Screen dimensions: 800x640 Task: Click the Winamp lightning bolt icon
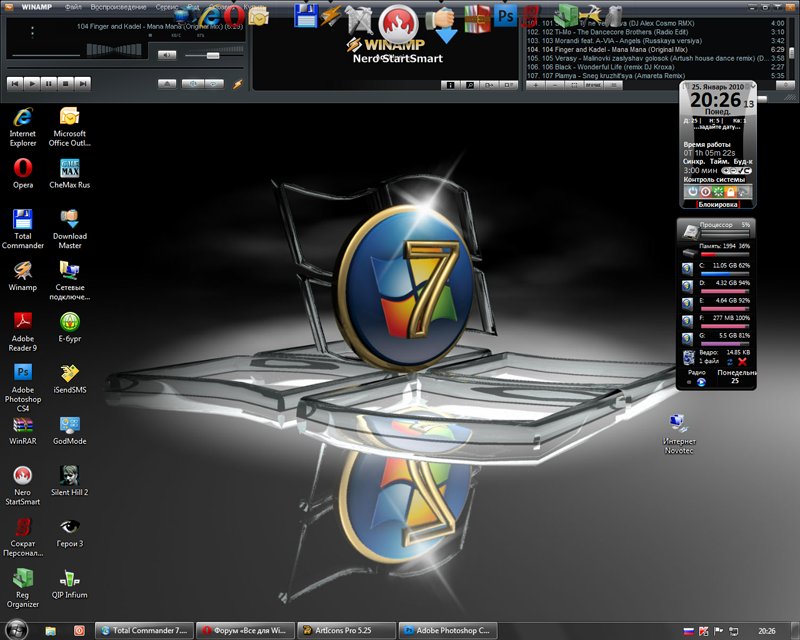click(237, 84)
